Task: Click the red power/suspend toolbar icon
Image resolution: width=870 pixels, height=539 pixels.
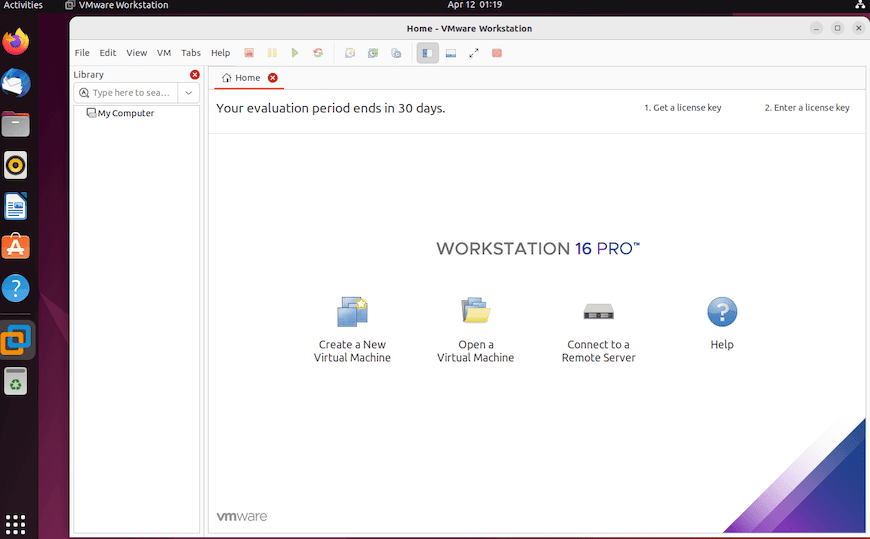Action: (x=249, y=53)
